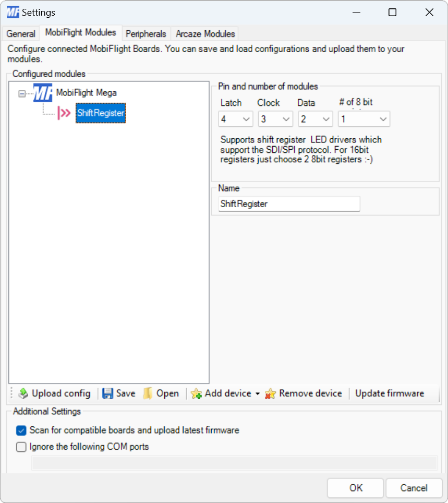The height and width of the screenshot is (503, 448).
Task: Select the ShiftRegister device arrow icon
Action: pyautogui.click(x=64, y=113)
